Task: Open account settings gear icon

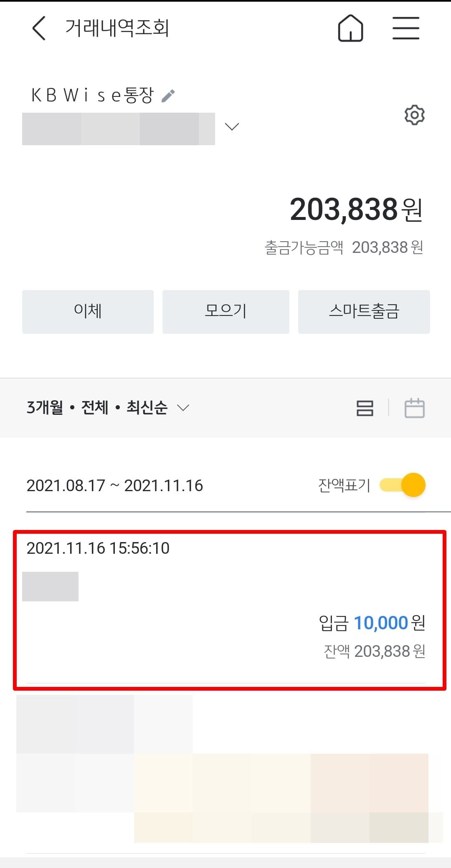Action: [x=414, y=115]
